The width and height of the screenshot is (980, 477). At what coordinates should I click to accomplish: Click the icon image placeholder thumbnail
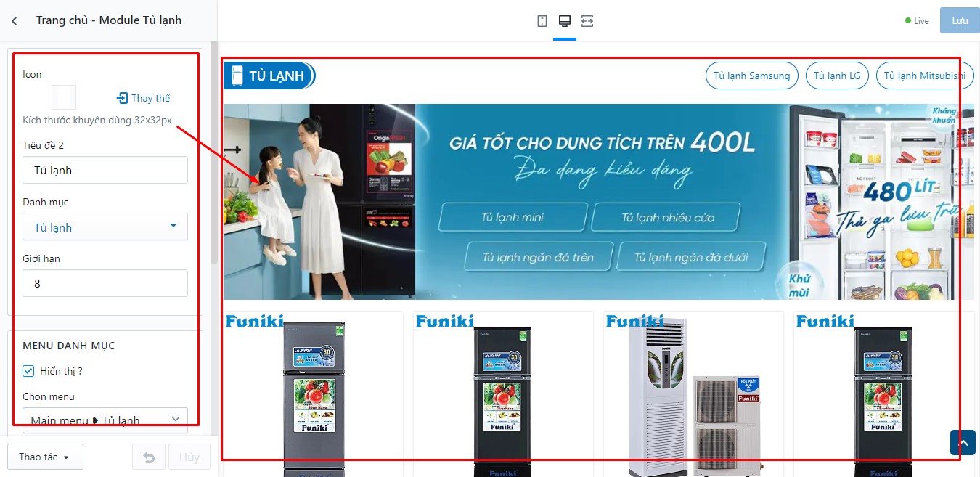click(64, 97)
